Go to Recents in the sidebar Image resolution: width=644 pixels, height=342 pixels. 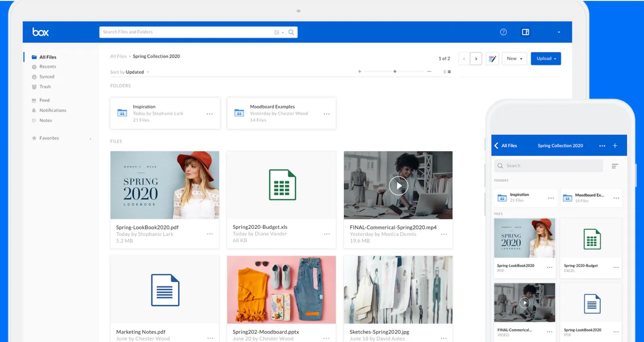pyautogui.click(x=47, y=66)
